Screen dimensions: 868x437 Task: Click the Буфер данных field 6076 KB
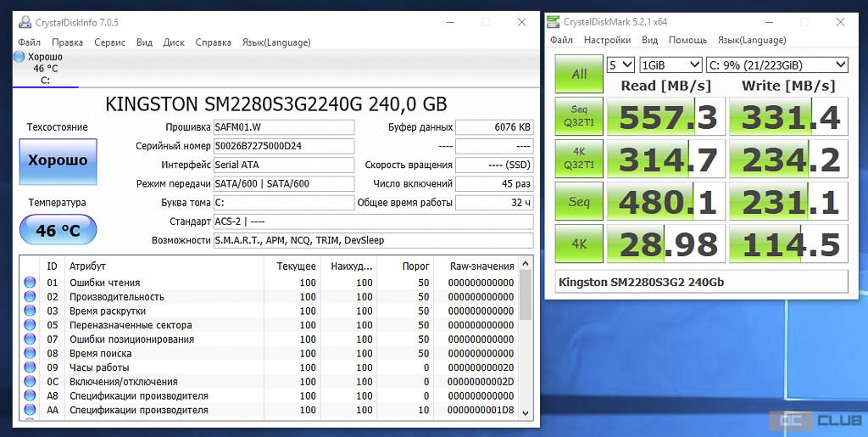pyautogui.click(x=494, y=127)
